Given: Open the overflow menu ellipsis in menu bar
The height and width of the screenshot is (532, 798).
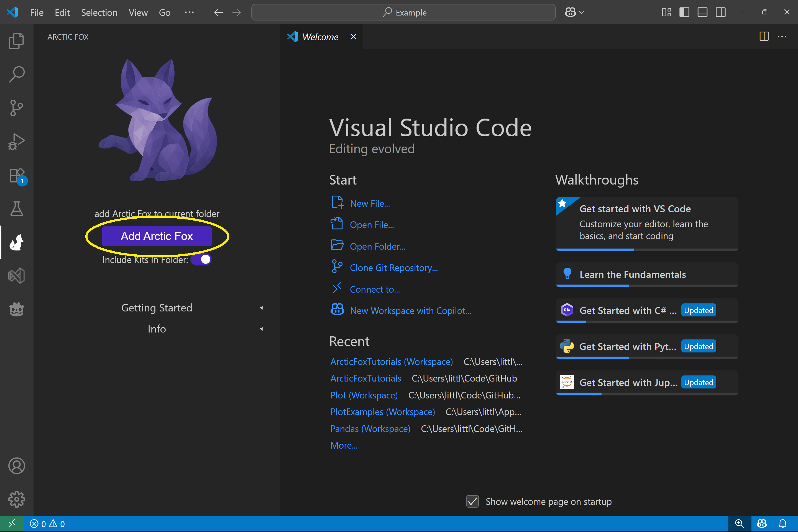Looking at the screenshot, I should 189,12.
